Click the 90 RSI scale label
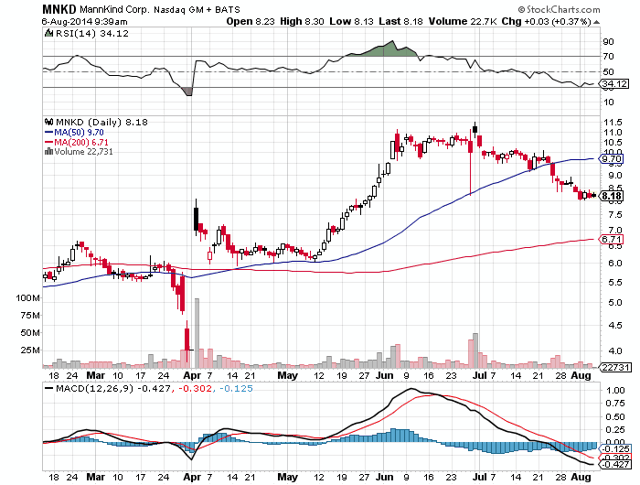This screenshot has width=640, height=485. (608, 42)
